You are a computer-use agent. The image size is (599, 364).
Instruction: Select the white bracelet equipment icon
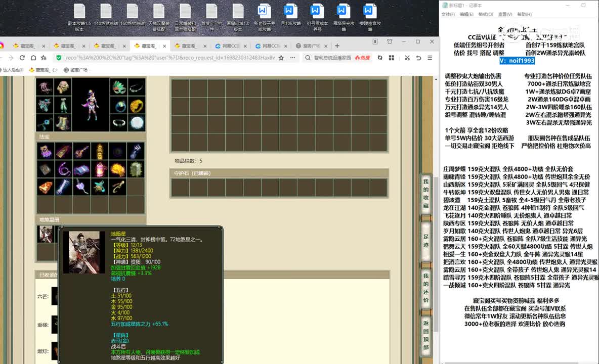[119, 123]
